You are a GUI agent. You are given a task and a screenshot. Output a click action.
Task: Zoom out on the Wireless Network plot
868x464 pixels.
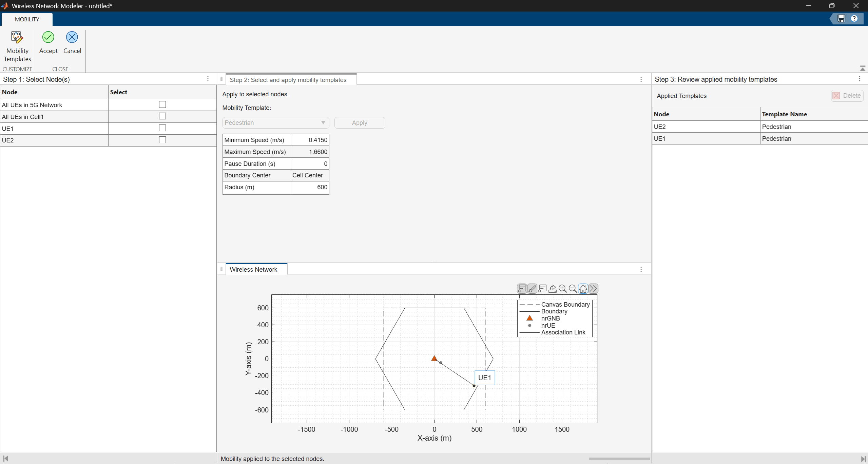click(573, 289)
